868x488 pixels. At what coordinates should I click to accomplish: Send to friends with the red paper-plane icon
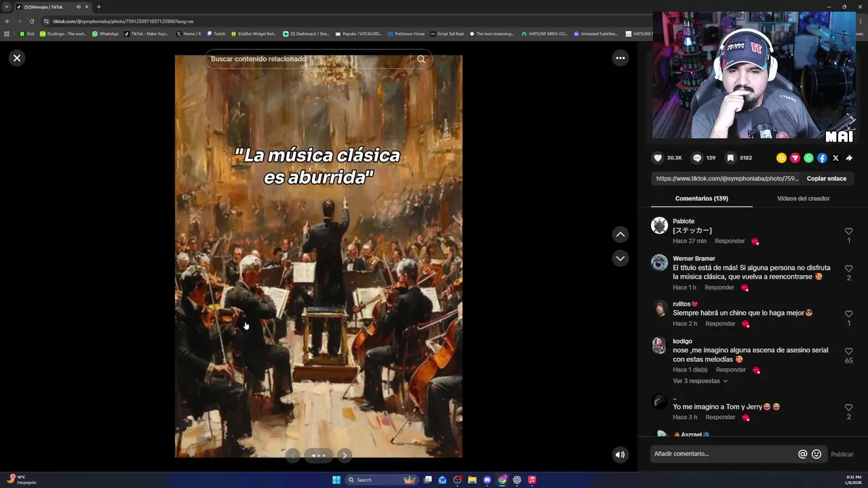click(795, 158)
